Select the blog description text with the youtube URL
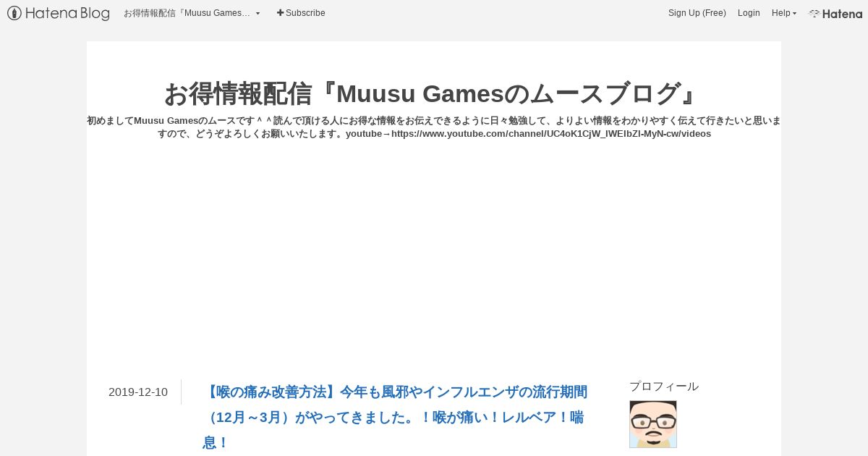The height and width of the screenshot is (456, 868). coord(434,127)
